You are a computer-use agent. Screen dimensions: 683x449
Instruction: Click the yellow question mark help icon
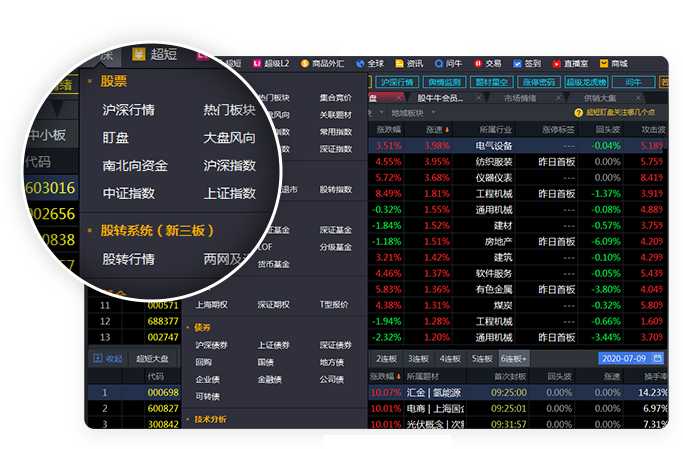click(578, 113)
